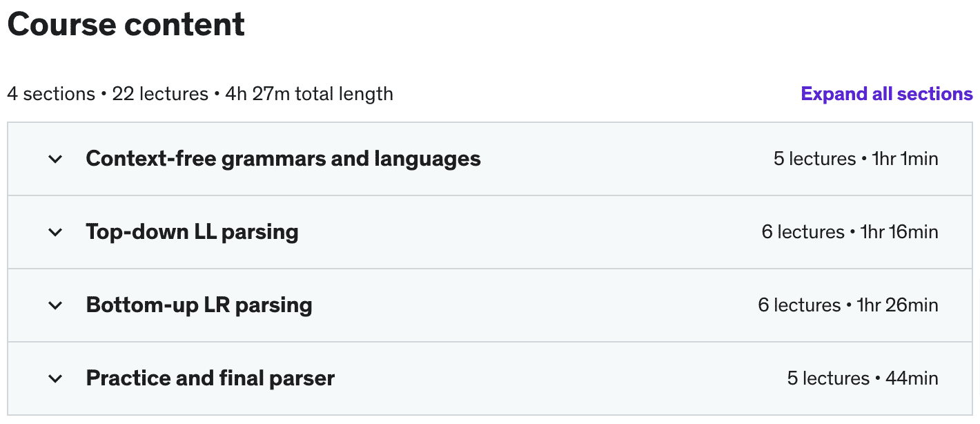
Task: Click the 4h 27m total length text
Action: [x=309, y=94]
